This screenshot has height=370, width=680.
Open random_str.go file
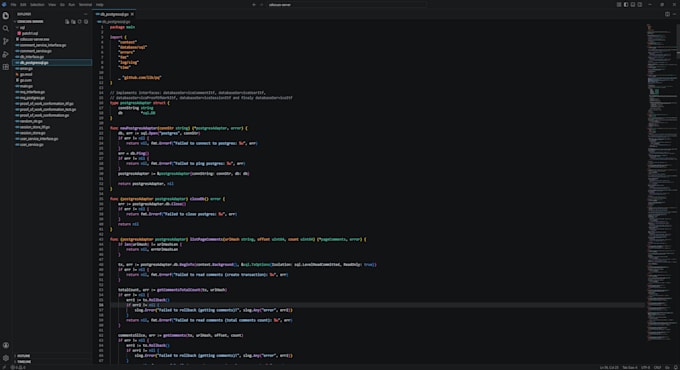(x=31, y=121)
